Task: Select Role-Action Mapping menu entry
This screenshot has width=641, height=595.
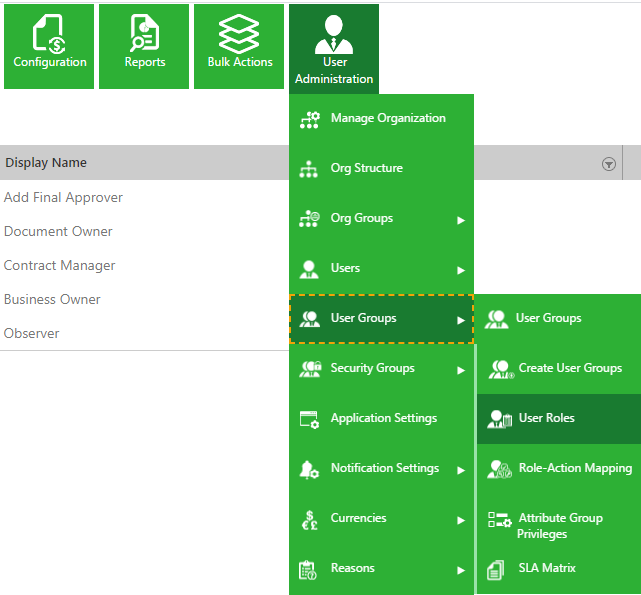Action: pos(574,468)
